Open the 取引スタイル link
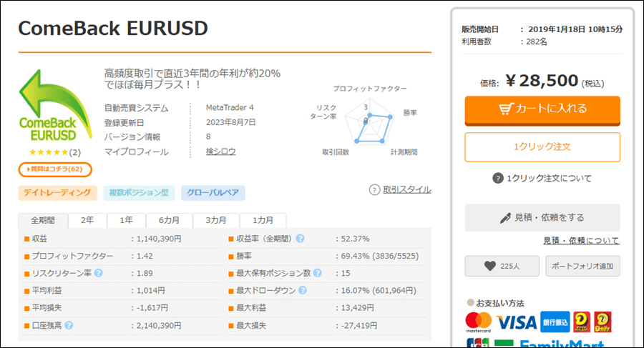This screenshot has height=348, width=644. (x=407, y=189)
